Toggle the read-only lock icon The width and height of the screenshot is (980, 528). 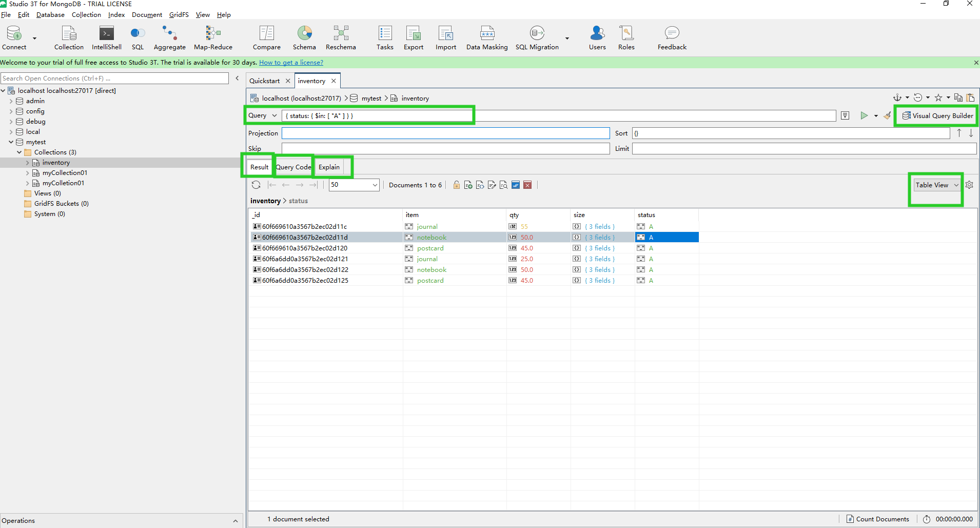point(456,185)
